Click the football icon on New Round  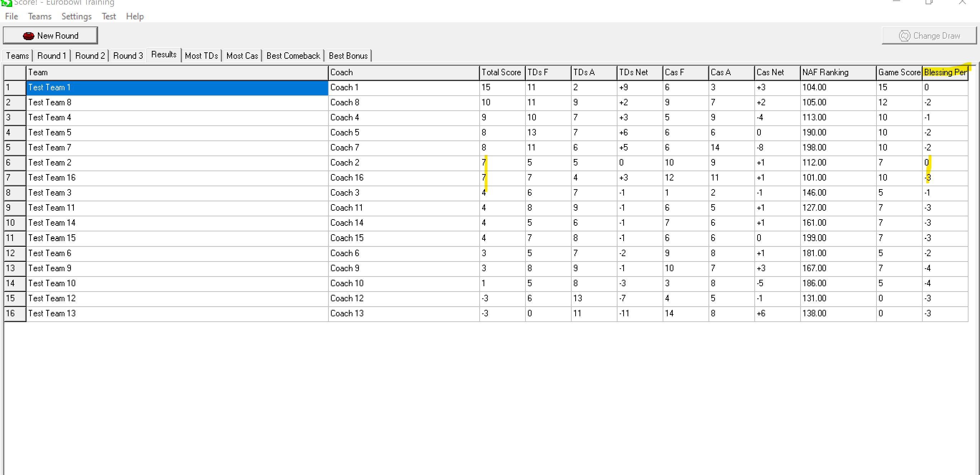(x=28, y=36)
